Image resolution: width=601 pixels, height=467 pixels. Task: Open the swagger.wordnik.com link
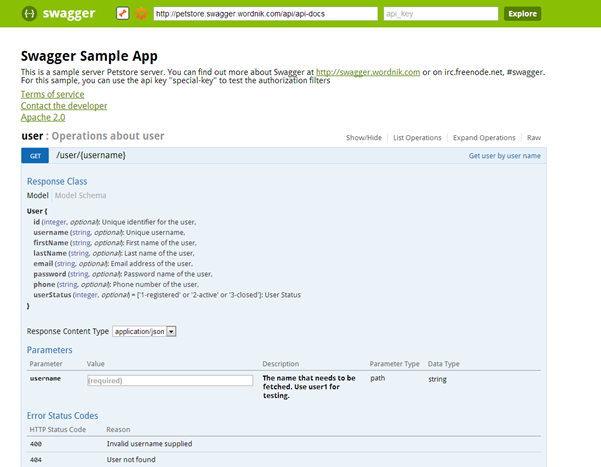pyautogui.click(x=368, y=72)
